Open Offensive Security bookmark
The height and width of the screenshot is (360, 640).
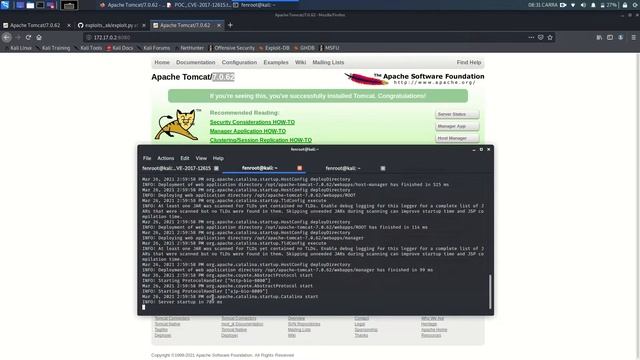pos(232,48)
